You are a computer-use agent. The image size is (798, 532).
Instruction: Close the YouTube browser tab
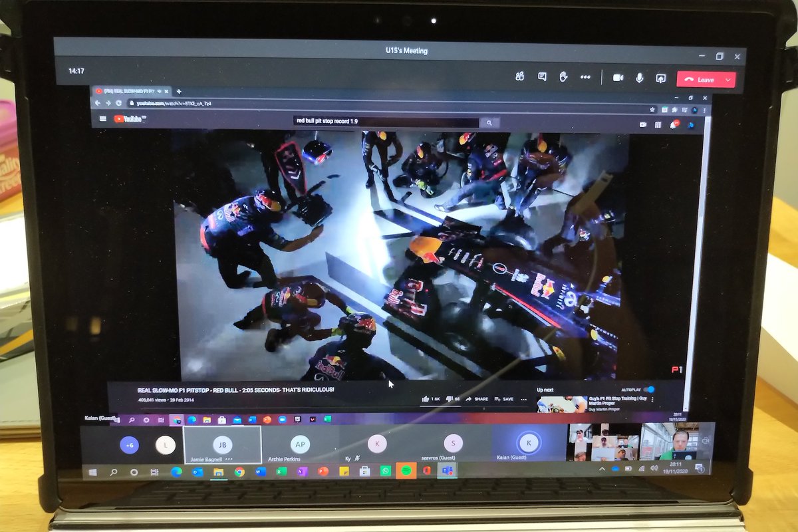[166, 90]
